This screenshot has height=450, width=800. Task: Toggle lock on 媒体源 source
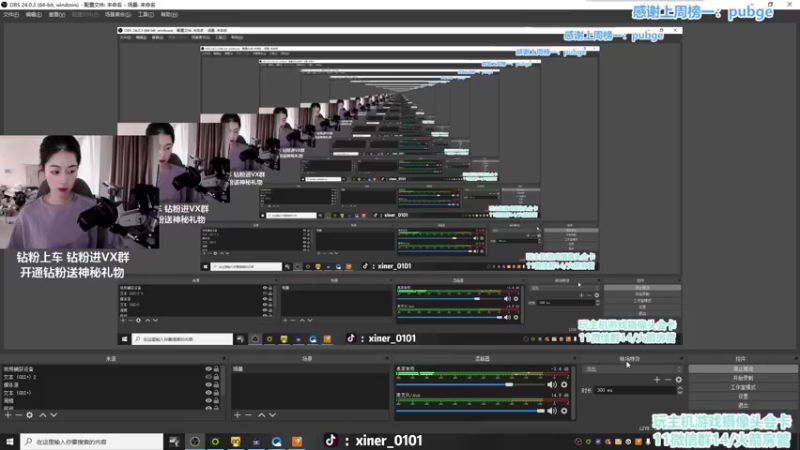(x=216, y=385)
